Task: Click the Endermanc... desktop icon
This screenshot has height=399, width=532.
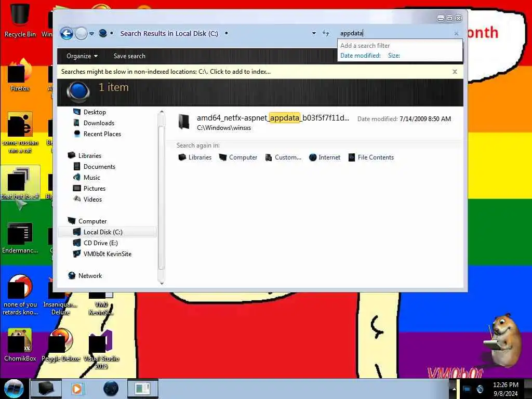Action: point(20,237)
